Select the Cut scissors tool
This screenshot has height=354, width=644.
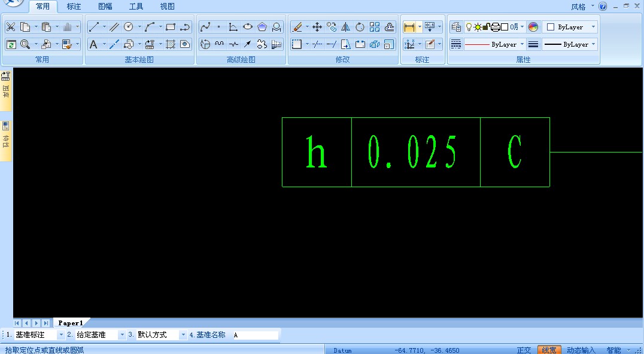click(x=11, y=27)
